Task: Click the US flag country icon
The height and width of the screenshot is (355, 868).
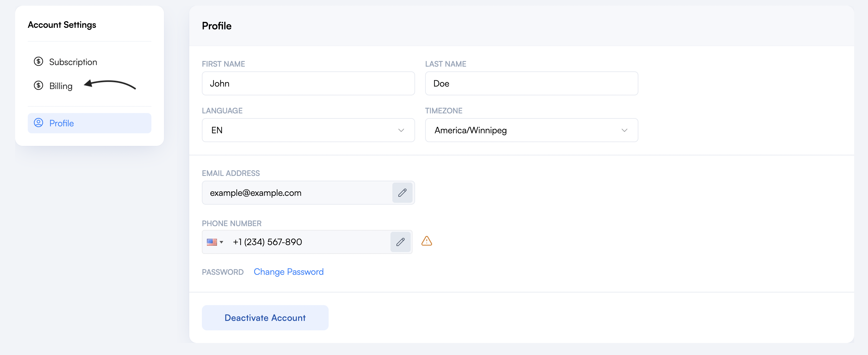Action: (212, 242)
